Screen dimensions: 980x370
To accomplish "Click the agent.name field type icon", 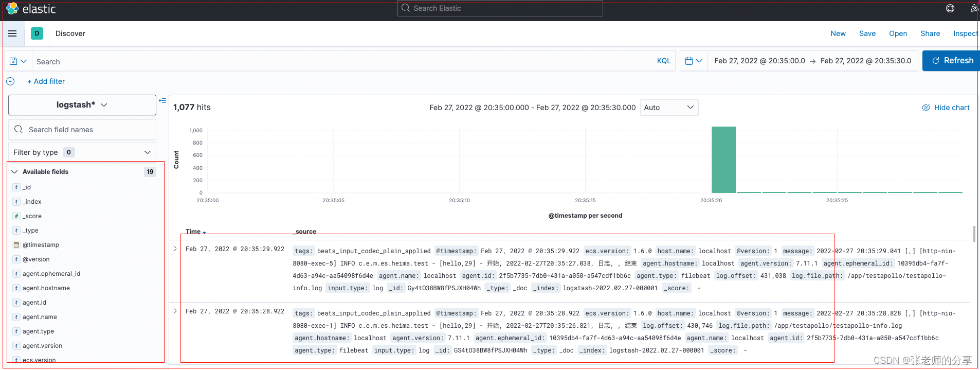I will 16,317.
